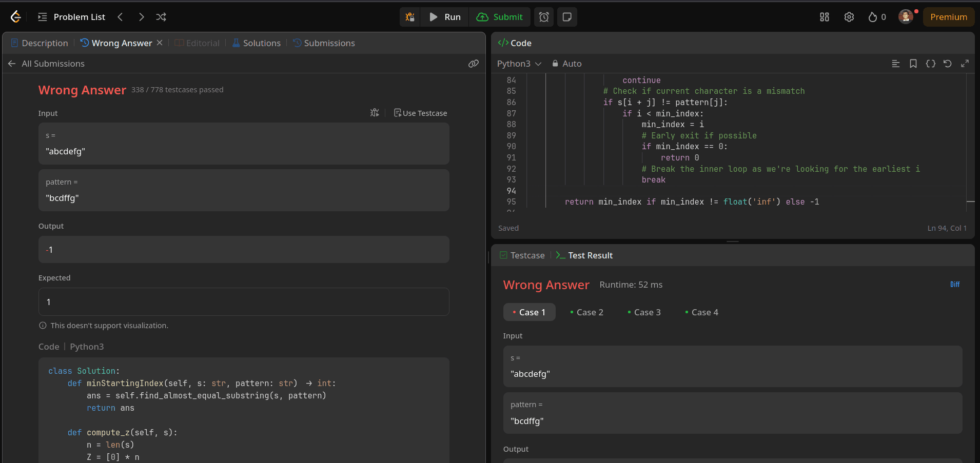Click the Diff link
Image resolution: width=980 pixels, height=463 pixels.
coord(955,285)
